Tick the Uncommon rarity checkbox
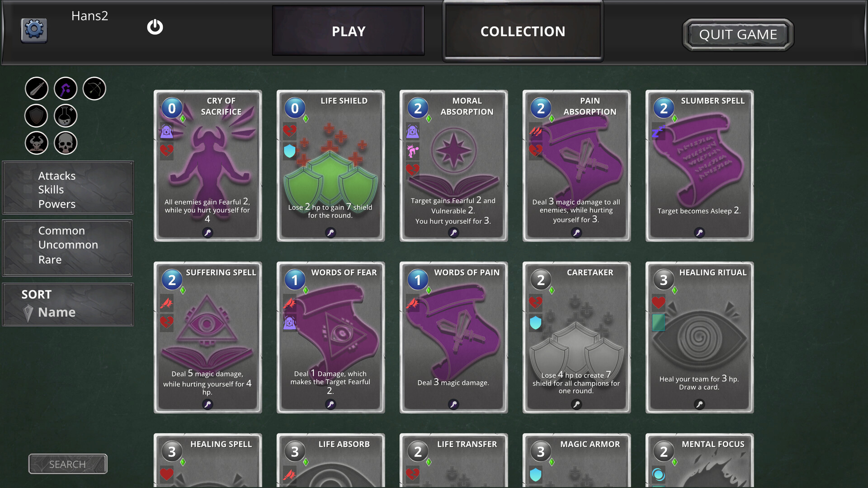 28,245
